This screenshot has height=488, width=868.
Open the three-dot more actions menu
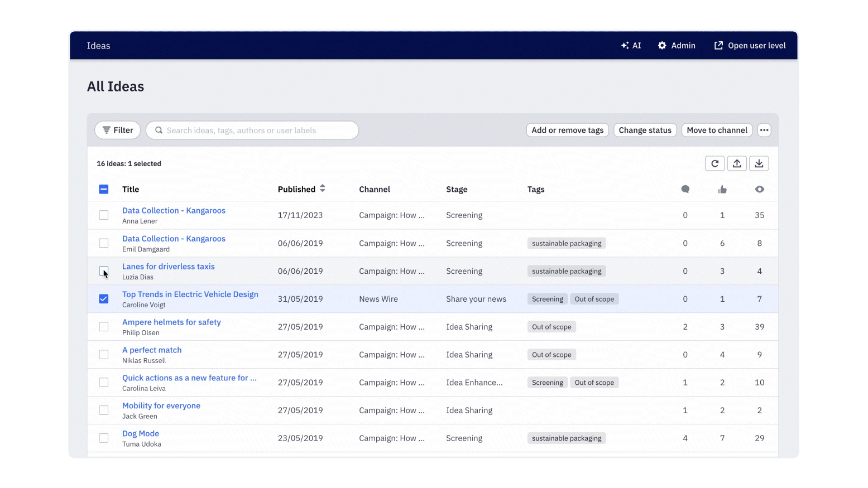click(764, 130)
